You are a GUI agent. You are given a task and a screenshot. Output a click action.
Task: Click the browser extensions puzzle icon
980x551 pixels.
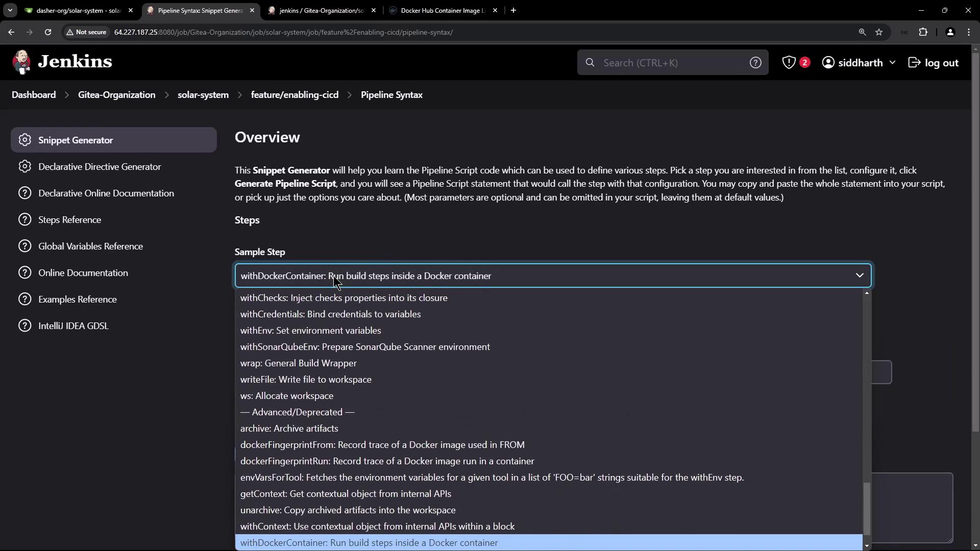pyautogui.click(x=923, y=32)
